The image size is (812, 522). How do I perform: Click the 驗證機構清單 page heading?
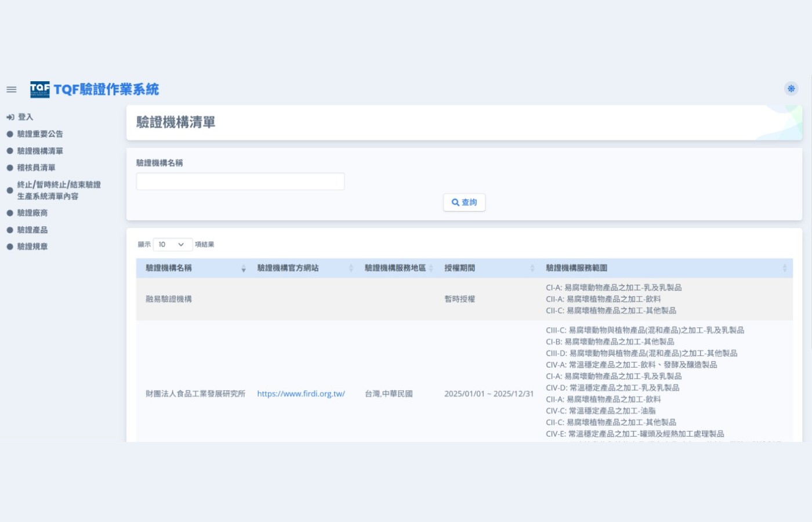click(176, 122)
